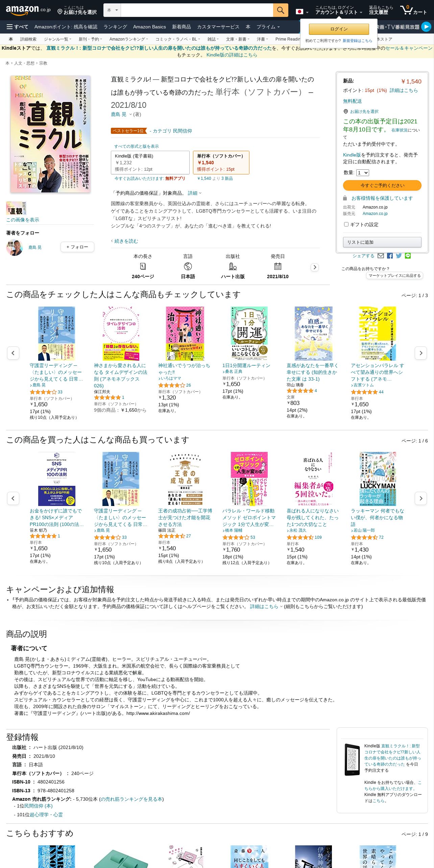Open the search category 本 dropdown

tap(112, 10)
